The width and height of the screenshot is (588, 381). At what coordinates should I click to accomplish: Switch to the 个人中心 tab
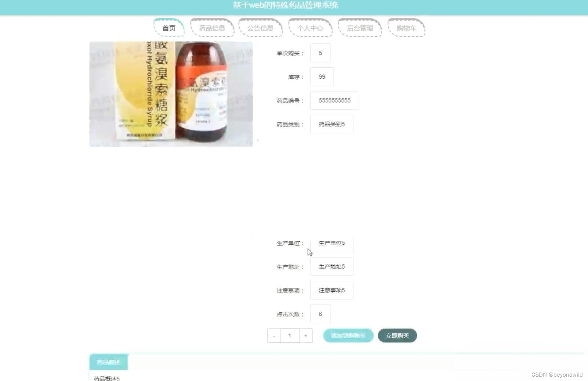310,28
